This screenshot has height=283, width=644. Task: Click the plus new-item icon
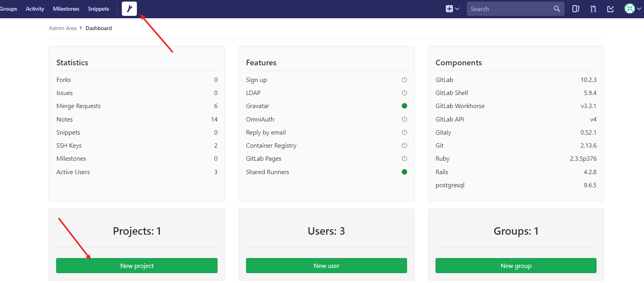[449, 9]
